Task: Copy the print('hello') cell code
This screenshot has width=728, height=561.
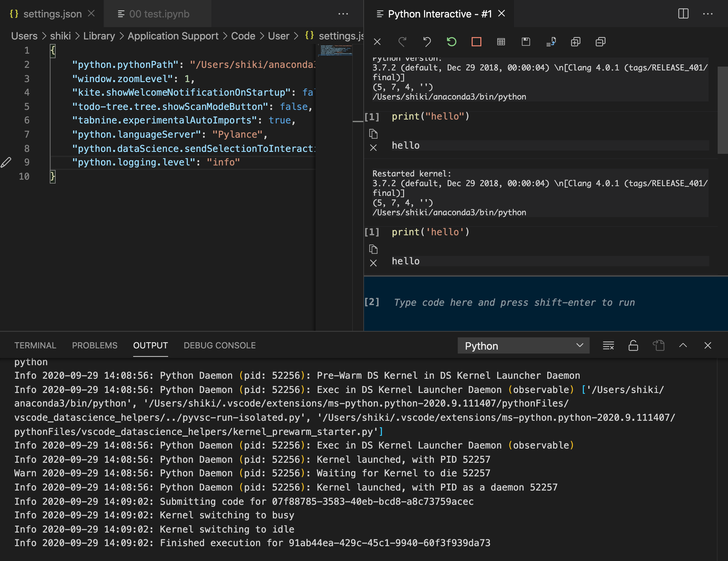Action: click(374, 249)
